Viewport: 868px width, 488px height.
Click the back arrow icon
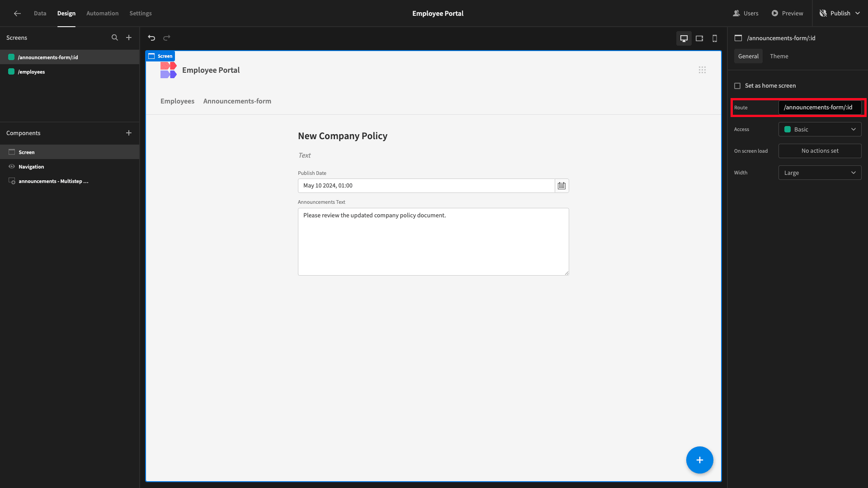[x=17, y=14]
